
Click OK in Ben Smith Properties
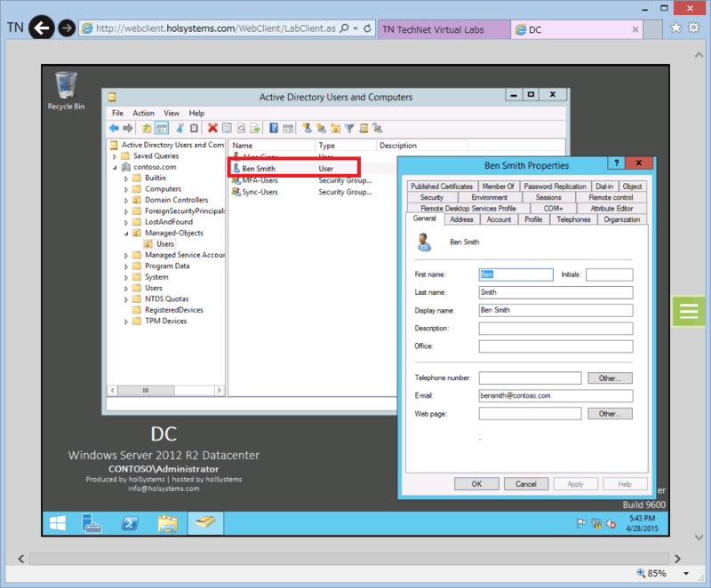point(476,484)
